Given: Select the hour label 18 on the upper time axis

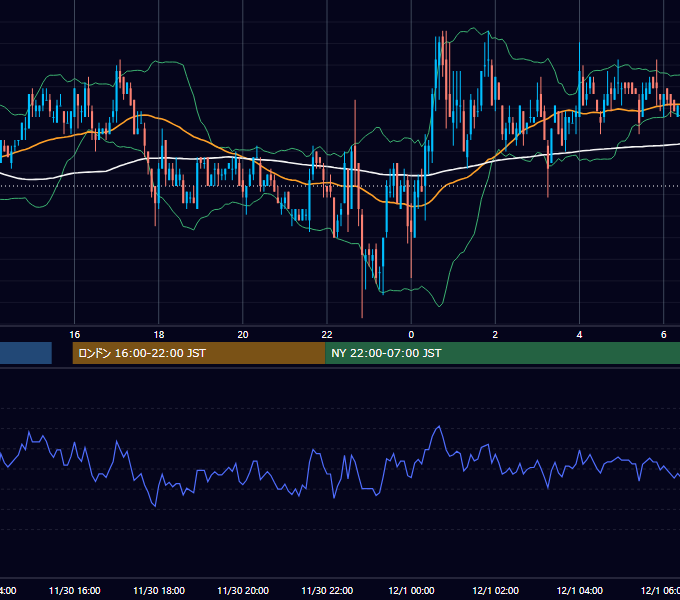Looking at the screenshot, I should pyautogui.click(x=159, y=334).
